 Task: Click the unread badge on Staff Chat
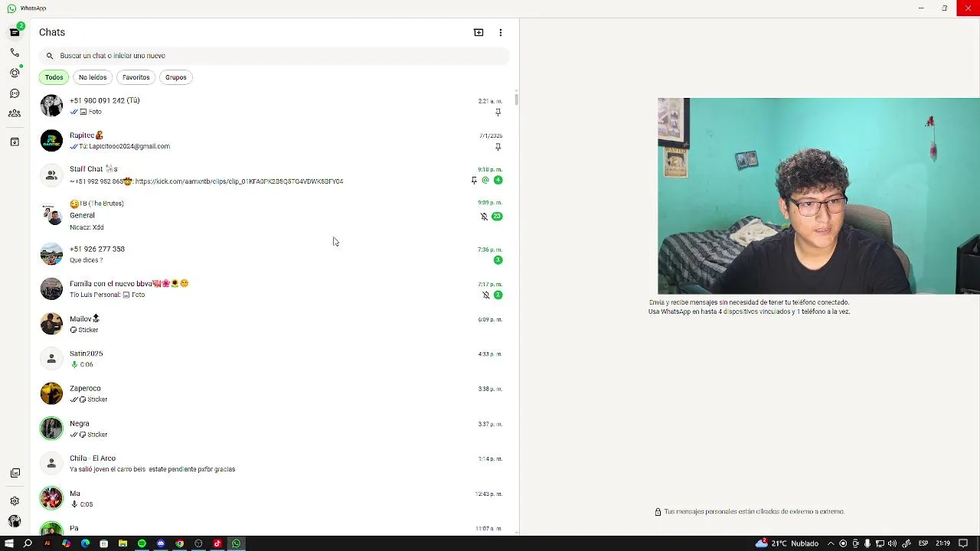pos(498,181)
